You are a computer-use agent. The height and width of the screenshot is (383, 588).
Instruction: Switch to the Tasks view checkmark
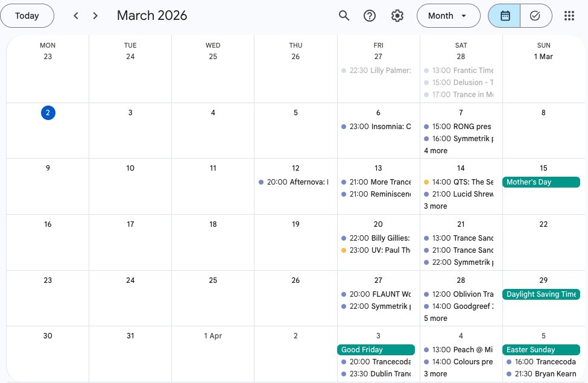click(535, 16)
